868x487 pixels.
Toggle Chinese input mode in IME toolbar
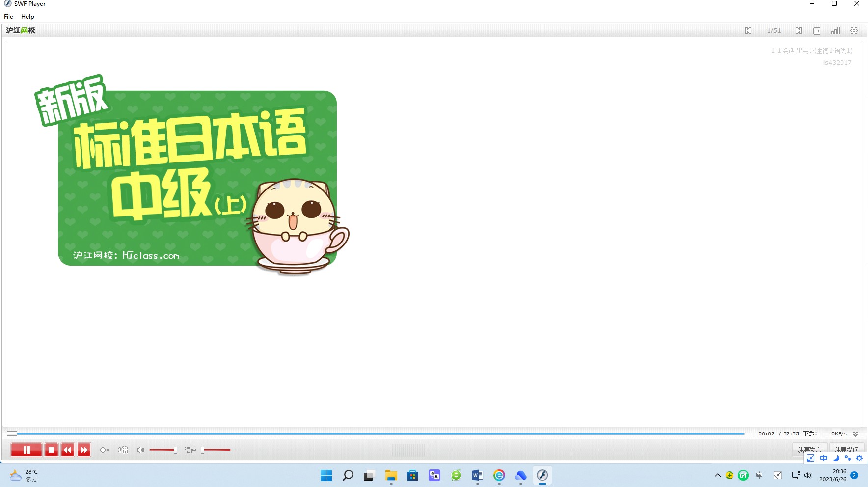click(x=824, y=458)
